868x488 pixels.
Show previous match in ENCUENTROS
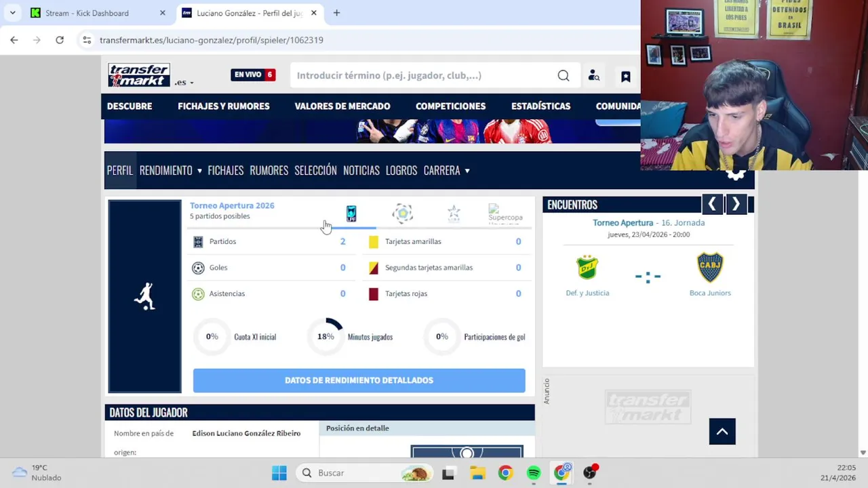(x=712, y=204)
